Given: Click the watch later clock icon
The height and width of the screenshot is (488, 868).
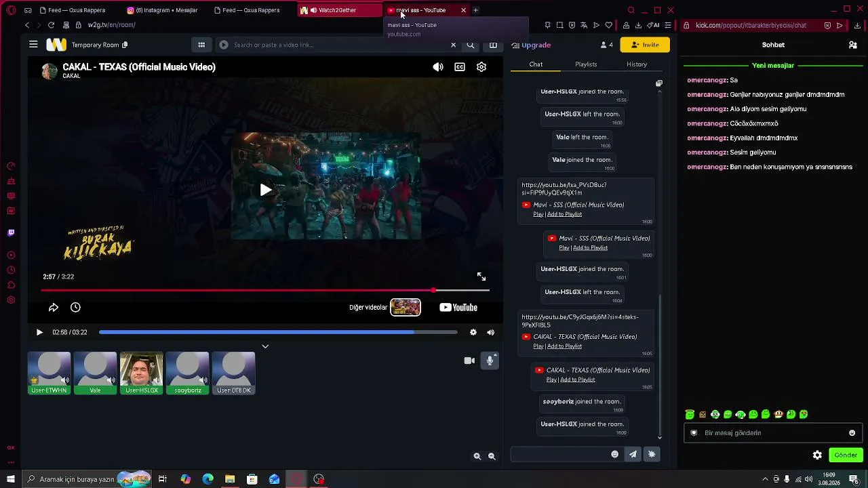Looking at the screenshot, I should (75, 308).
